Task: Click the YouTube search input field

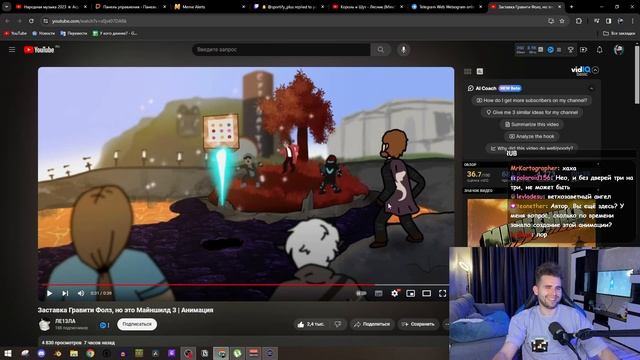Action: [281, 50]
